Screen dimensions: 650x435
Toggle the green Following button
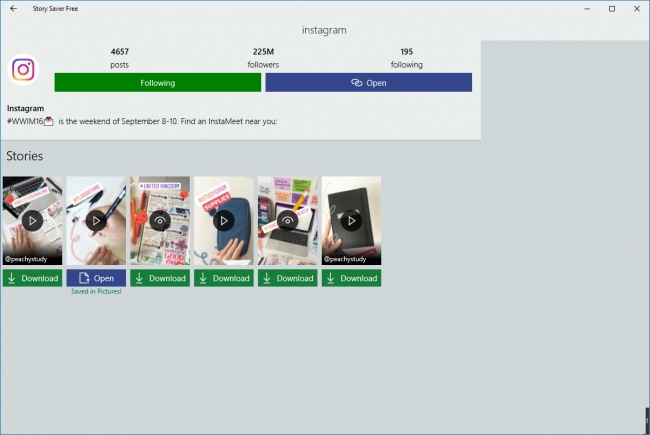[158, 83]
